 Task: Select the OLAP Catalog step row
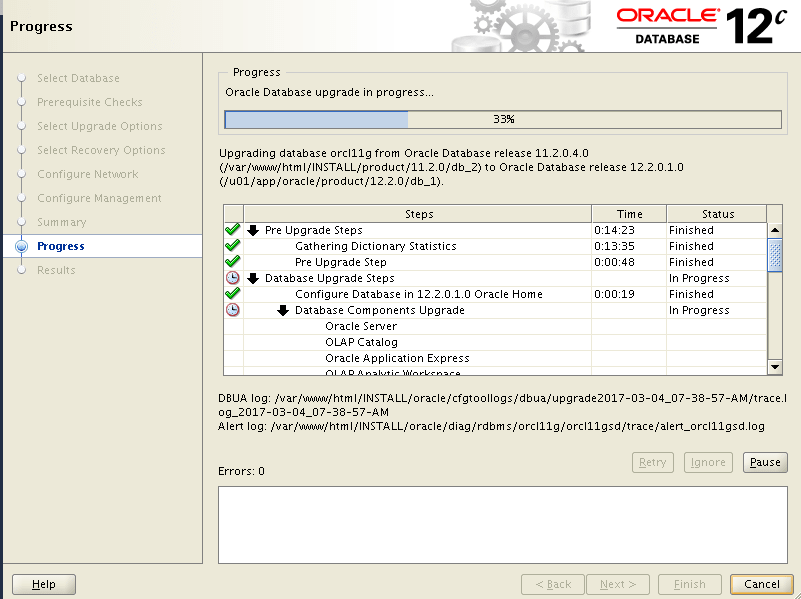pyautogui.click(x=495, y=342)
